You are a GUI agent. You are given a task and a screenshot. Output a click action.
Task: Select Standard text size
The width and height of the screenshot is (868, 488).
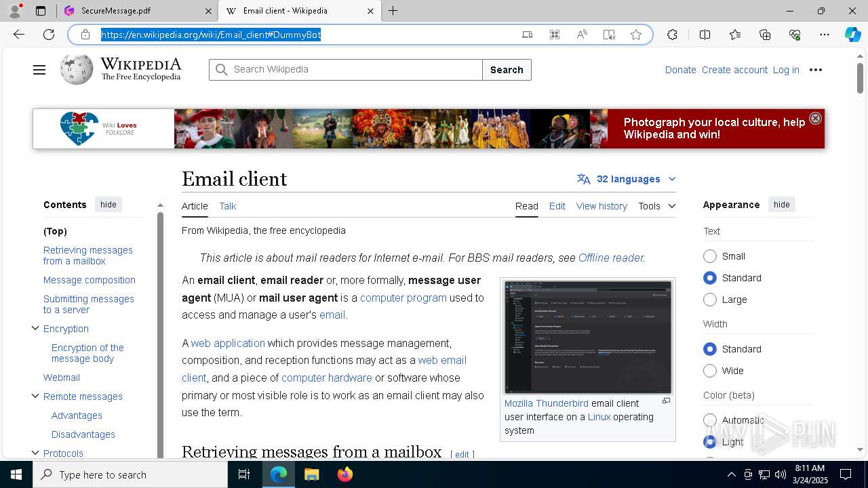point(710,278)
